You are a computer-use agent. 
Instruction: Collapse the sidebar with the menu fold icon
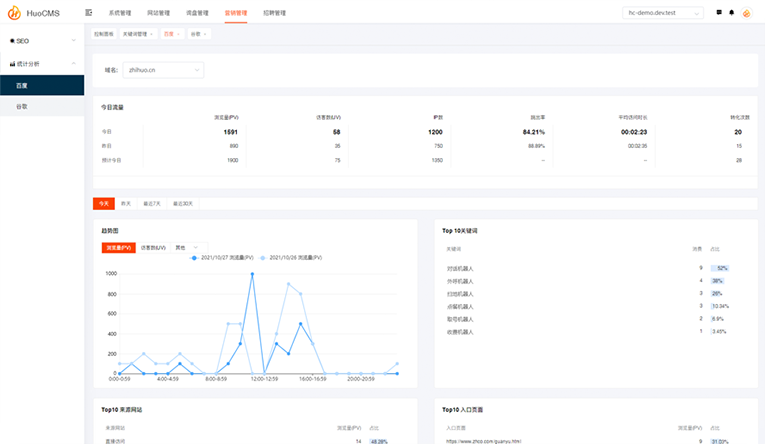[x=89, y=13]
